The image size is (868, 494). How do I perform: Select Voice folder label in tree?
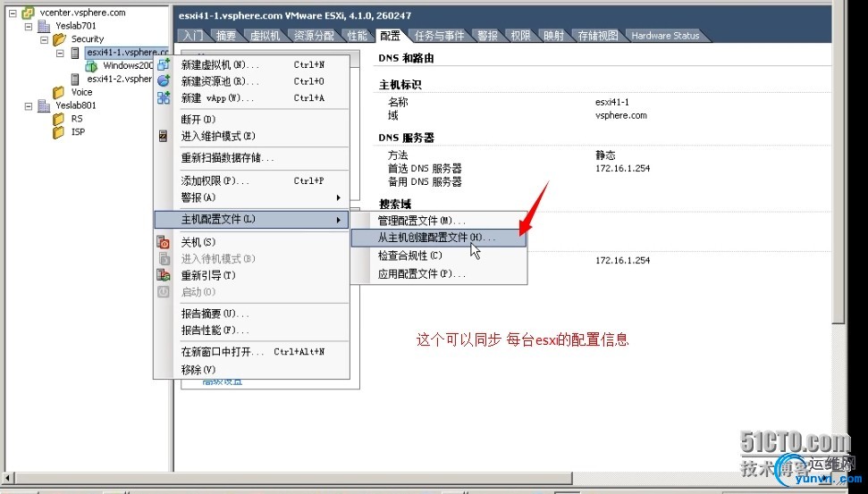click(x=82, y=92)
